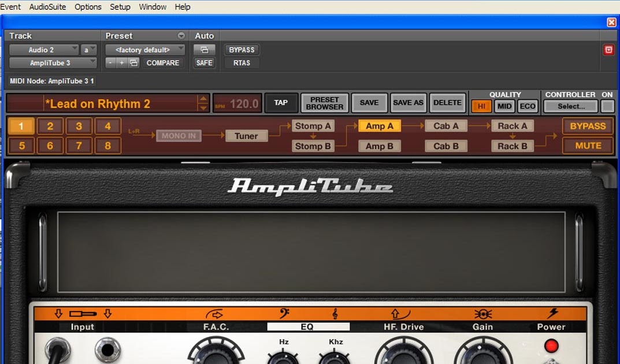Viewport: 620px width, 364px height.
Task: Open the controller Select... dropdown
Action: pos(570,106)
